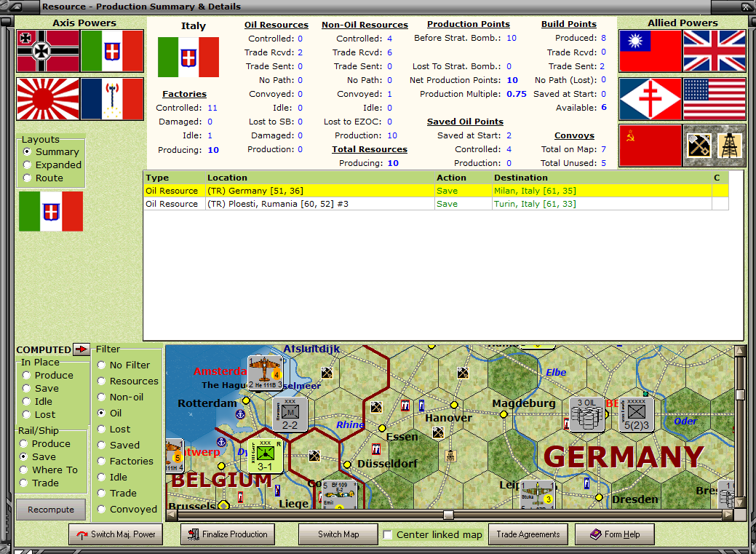Click the Switch Map button

coord(338,534)
